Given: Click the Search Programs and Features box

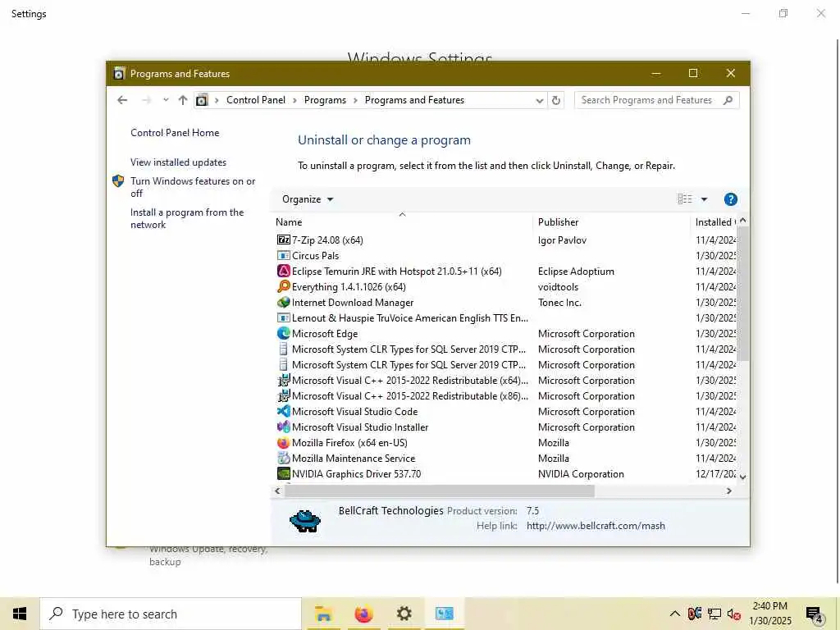Looking at the screenshot, I should coord(657,100).
